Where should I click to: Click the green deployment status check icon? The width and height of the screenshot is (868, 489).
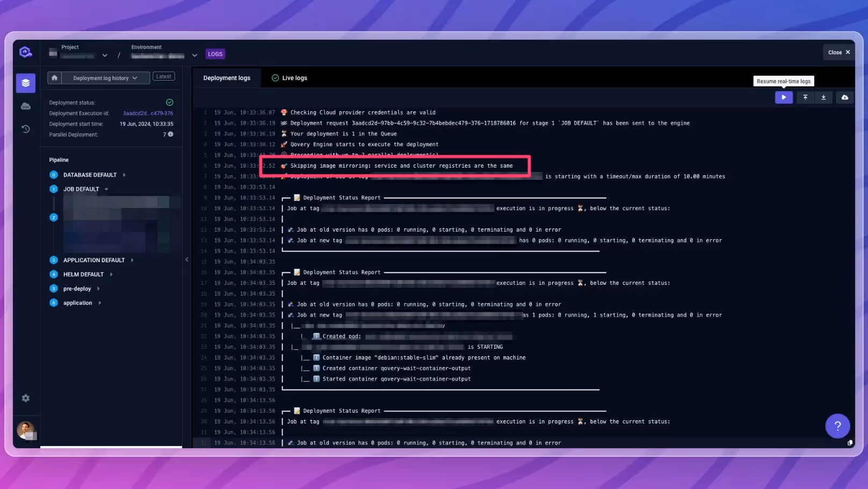pyautogui.click(x=170, y=102)
